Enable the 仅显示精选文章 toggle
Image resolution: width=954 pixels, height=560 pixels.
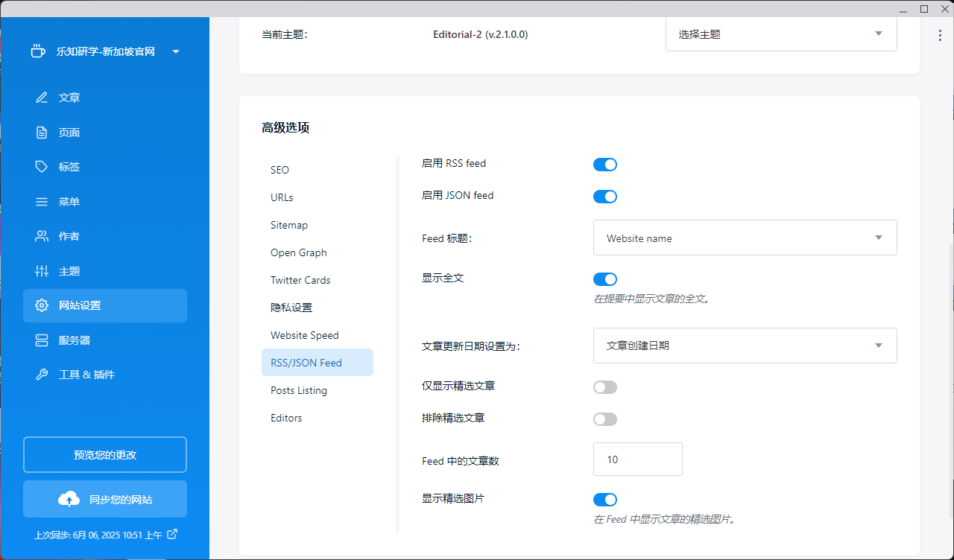click(604, 387)
